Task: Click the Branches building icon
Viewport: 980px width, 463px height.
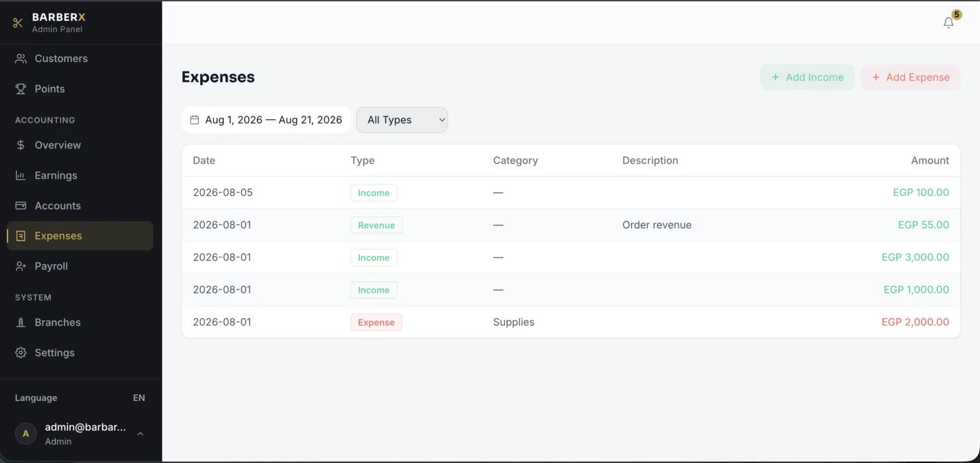Action: click(x=21, y=323)
